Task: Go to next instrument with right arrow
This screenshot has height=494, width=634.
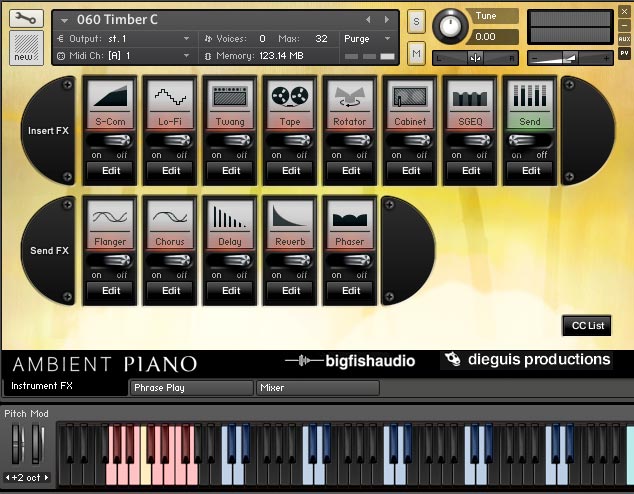Action: point(387,19)
